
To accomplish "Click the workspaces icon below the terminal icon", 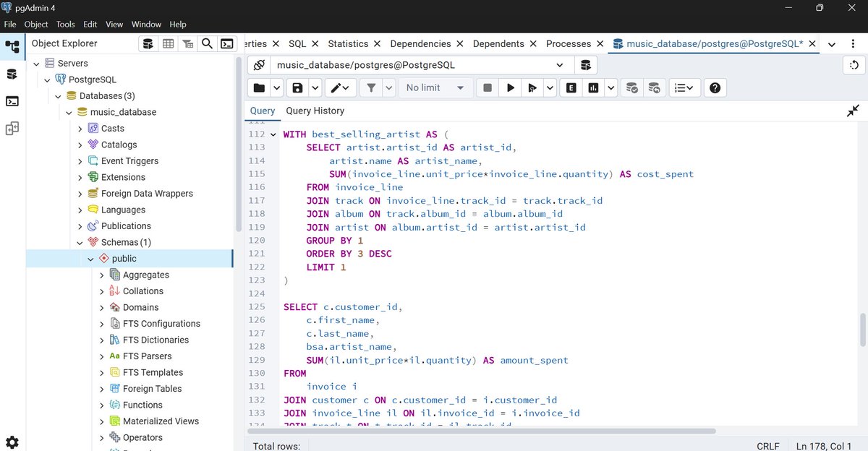I will 12,129.
